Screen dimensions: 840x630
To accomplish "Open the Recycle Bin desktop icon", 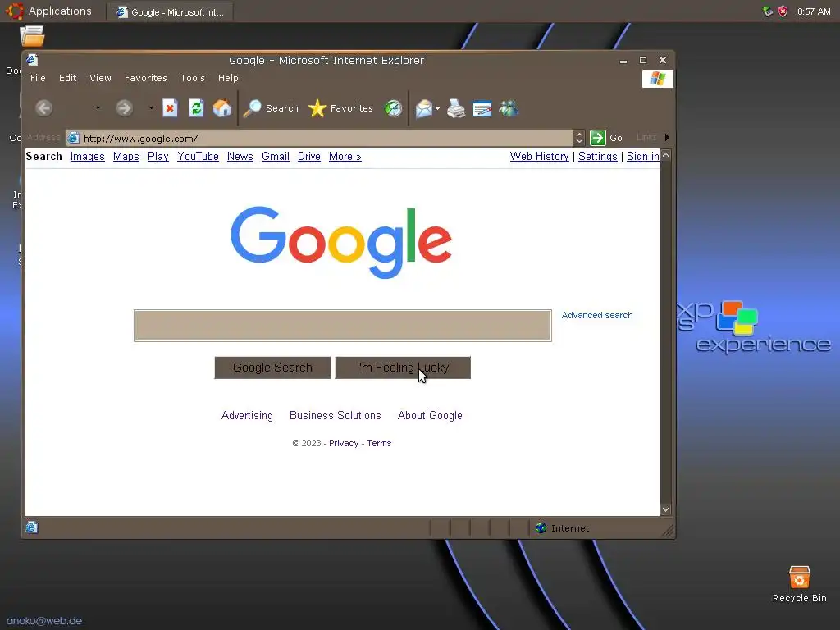I will click(x=799, y=584).
